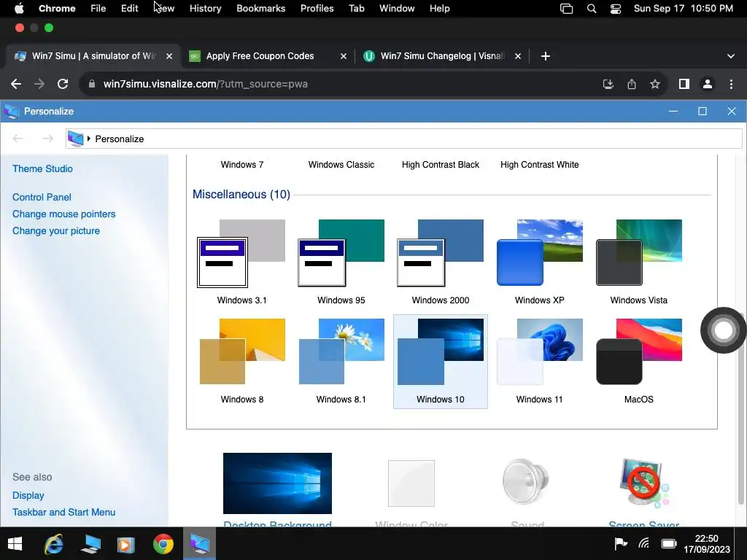Open Screen Saver settings icon
Image resolution: width=747 pixels, height=560 pixels.
point(643,483)
